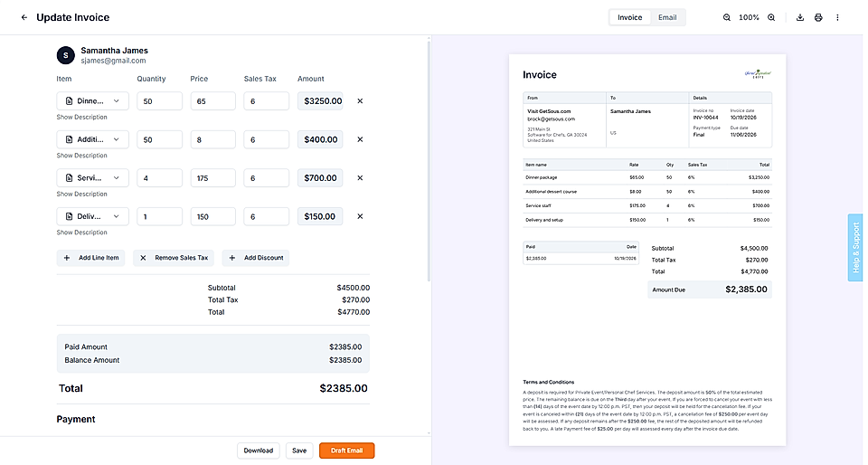The width and height of the screenshot is (868, 465).
Task: Zoom out the invoice preview
Action: click(726, 17)
